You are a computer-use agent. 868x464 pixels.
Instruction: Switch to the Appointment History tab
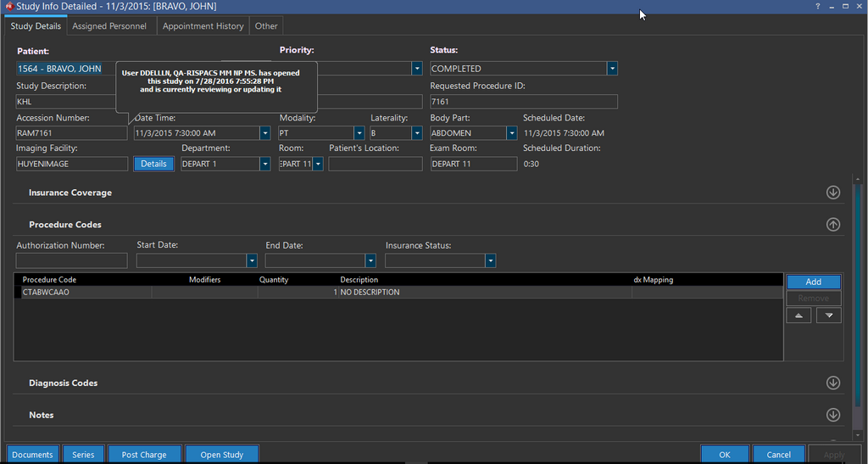pos(203,26)
